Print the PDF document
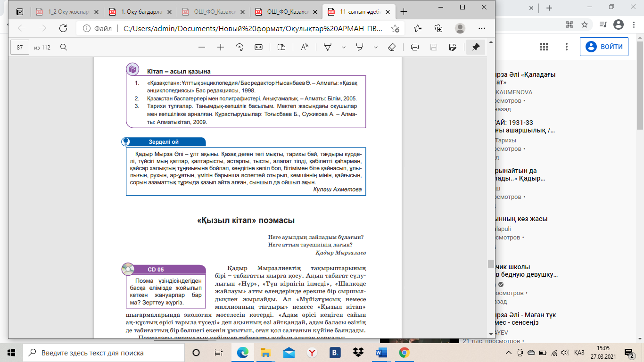 (x=415, y=47)
